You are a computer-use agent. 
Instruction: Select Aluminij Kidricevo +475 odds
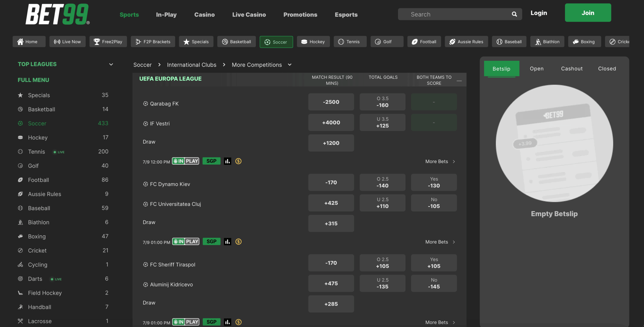pos(331,283)
